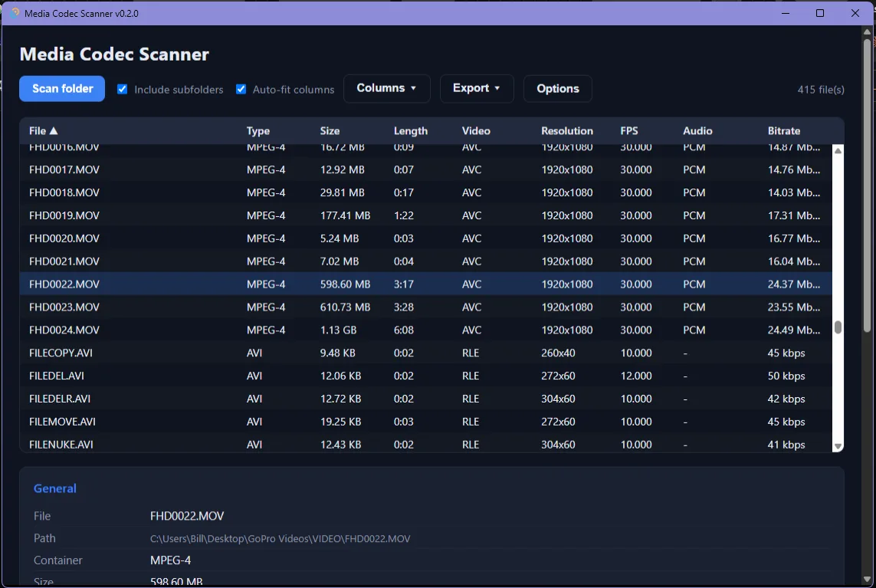Click the 415 file(s) count label
The height and width of the screenshot is (588, 876).
(x=820, y=90)
